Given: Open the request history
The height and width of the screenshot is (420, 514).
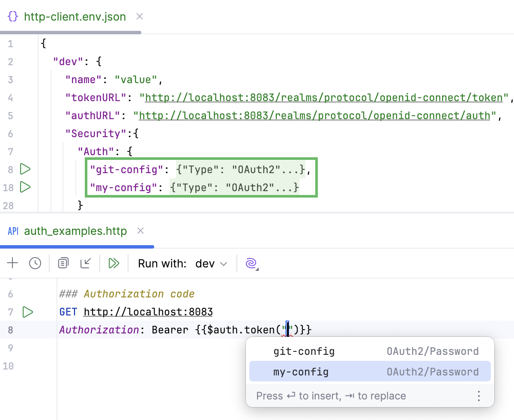Looking at the screenshot, I should [35, 263].
